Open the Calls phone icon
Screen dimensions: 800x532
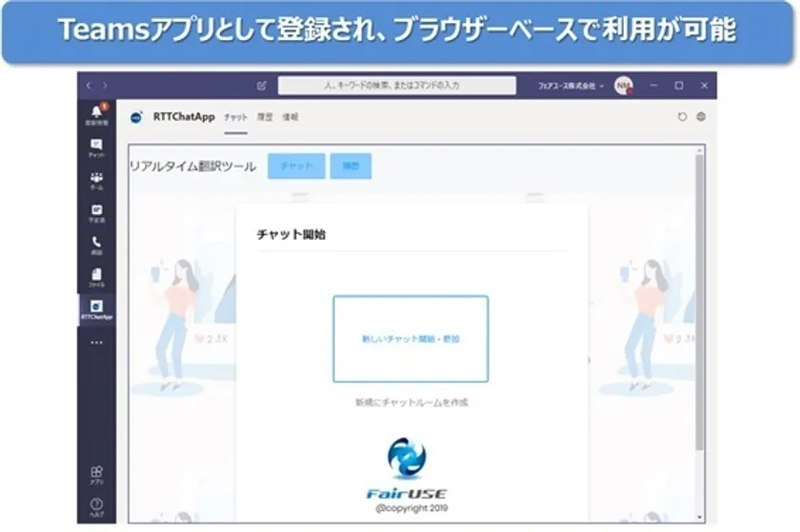click(x=96, y=246)
